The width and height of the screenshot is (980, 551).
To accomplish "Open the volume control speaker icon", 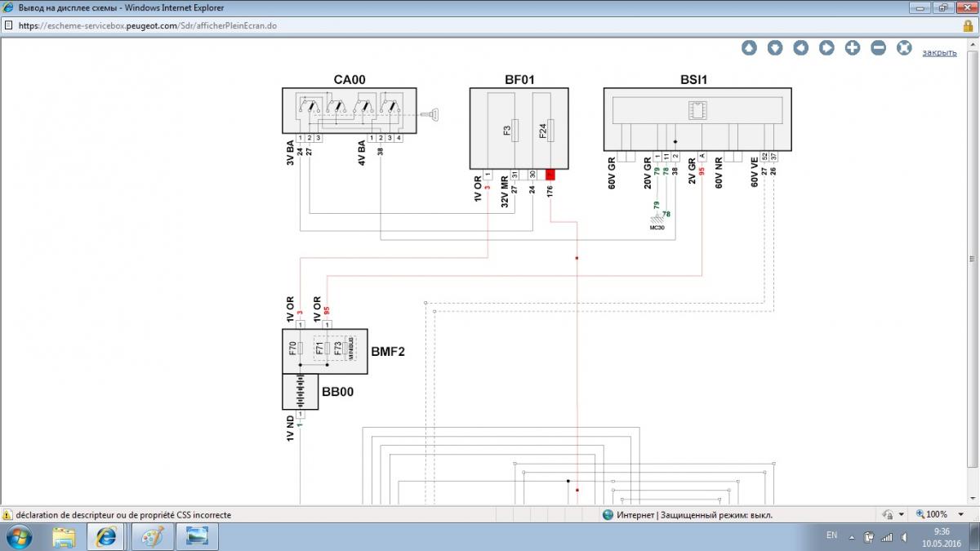I will pos(904,537).
